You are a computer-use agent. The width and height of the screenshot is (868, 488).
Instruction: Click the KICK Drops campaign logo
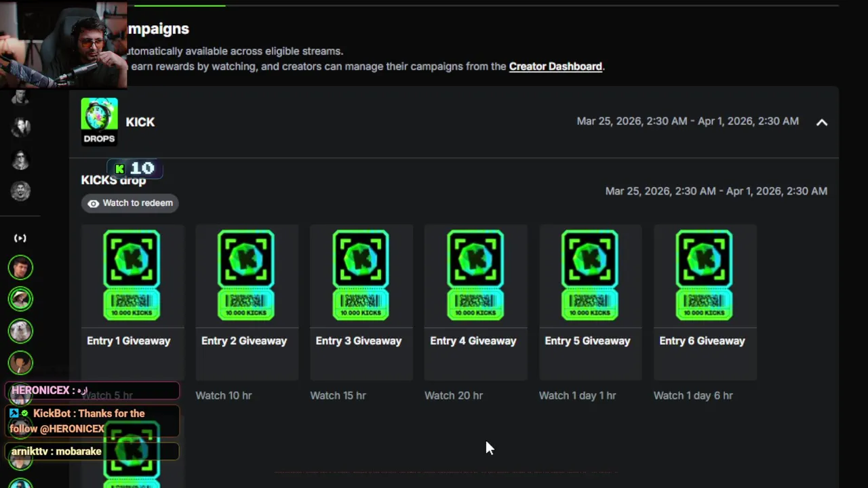(x=99, y=121)
